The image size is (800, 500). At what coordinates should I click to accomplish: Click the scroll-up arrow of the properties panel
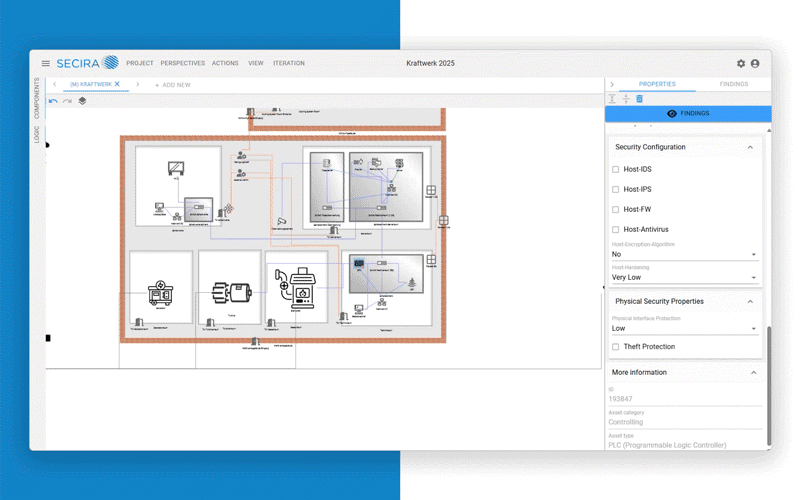[x=769, y=131]
